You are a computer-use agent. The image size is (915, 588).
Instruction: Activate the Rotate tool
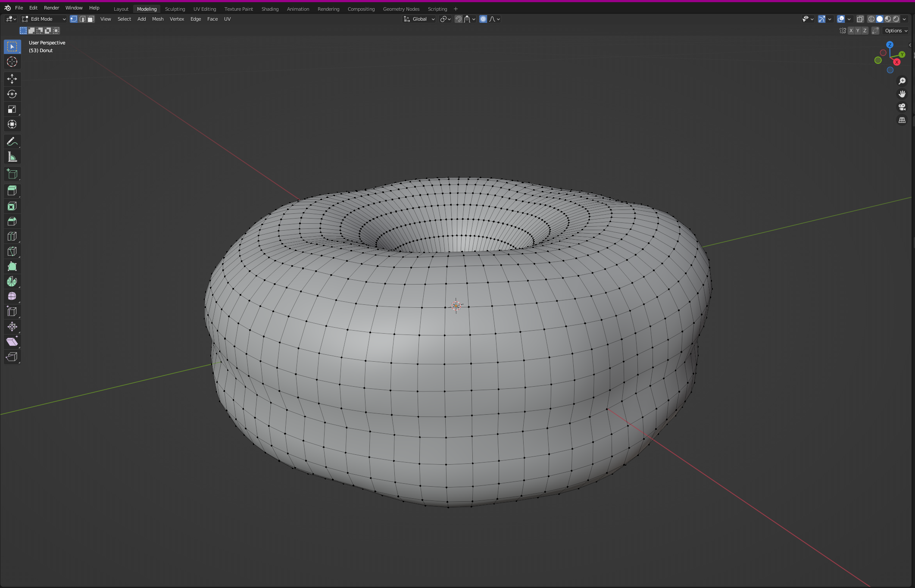pos(12,94)
